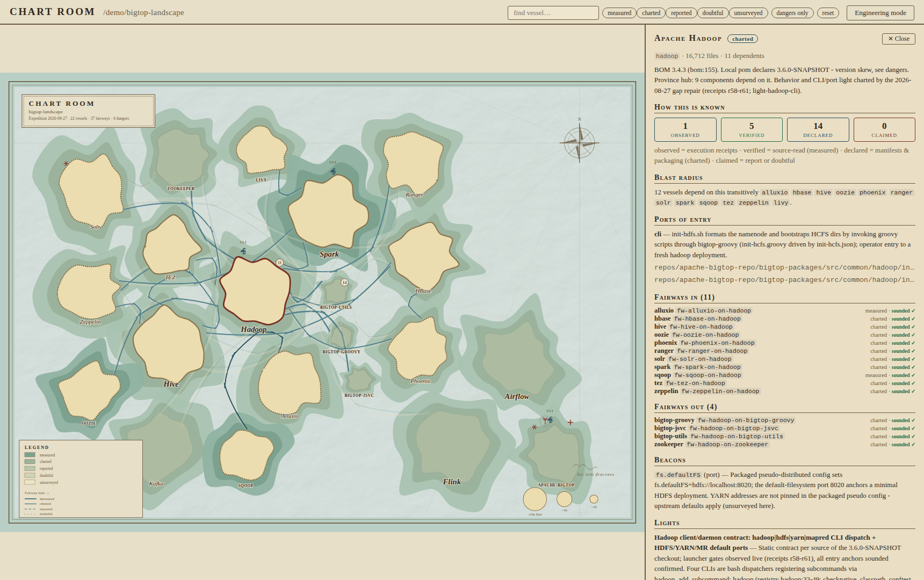Select the Bigtop-JSVC island on the map
The height and width of the screenshot is (580, 924).
click(x=359, y=380)
